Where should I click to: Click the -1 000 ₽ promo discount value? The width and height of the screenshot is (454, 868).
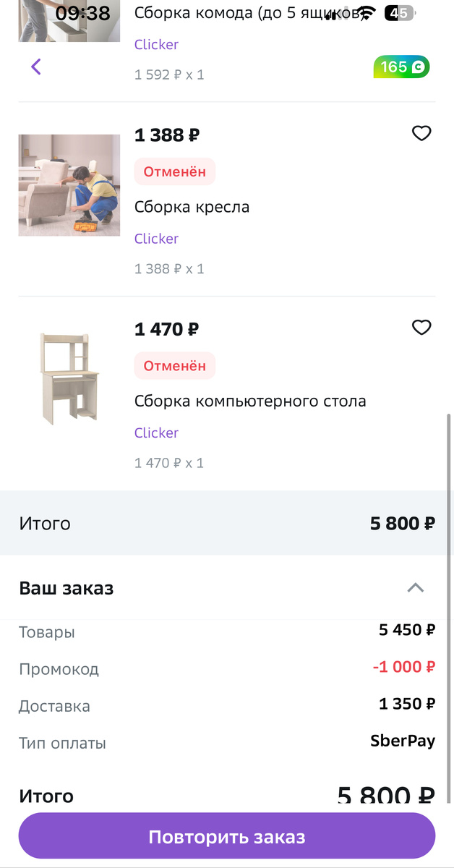point(404,667)
